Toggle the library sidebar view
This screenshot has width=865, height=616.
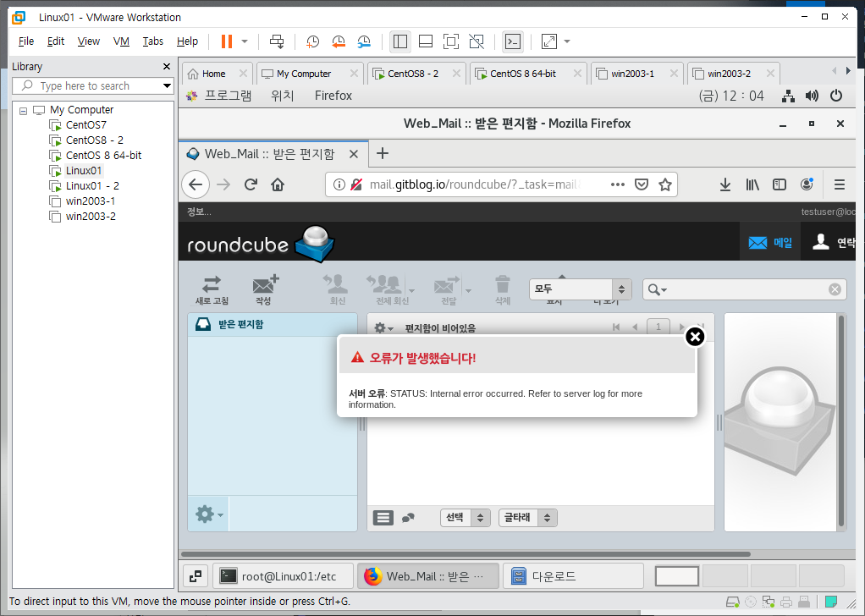pos(400,41)
